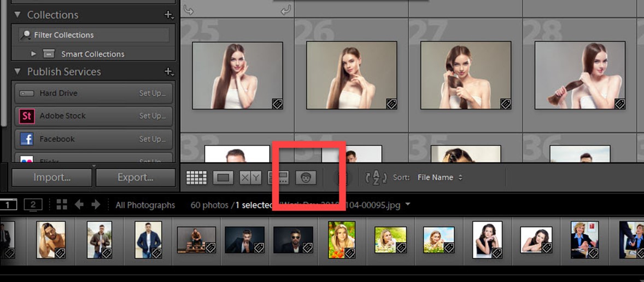
Task: Collapse the Publish Services panel
Action: click(x=17, y=72)
